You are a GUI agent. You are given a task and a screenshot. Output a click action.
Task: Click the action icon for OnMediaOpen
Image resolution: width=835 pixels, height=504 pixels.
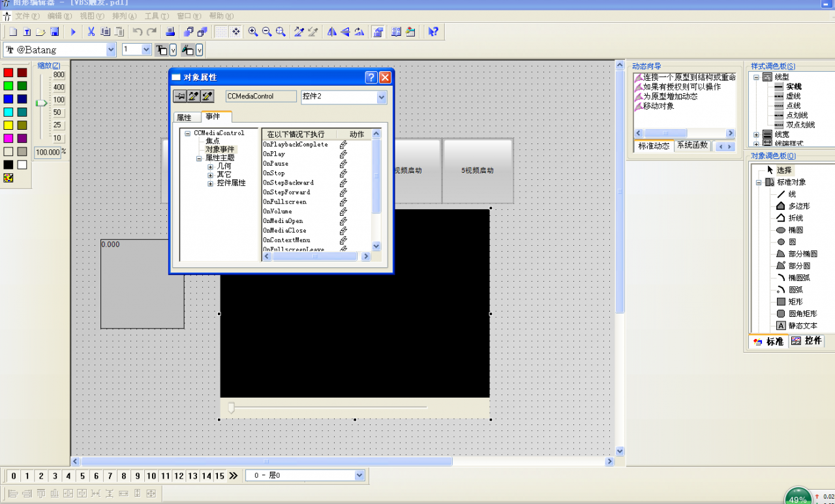coord(343,221)
